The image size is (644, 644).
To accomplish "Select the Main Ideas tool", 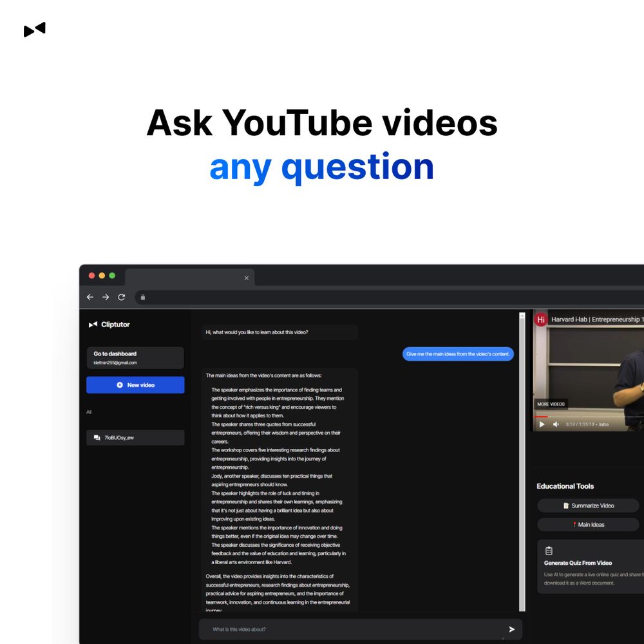I will click(x=588, y=525).
